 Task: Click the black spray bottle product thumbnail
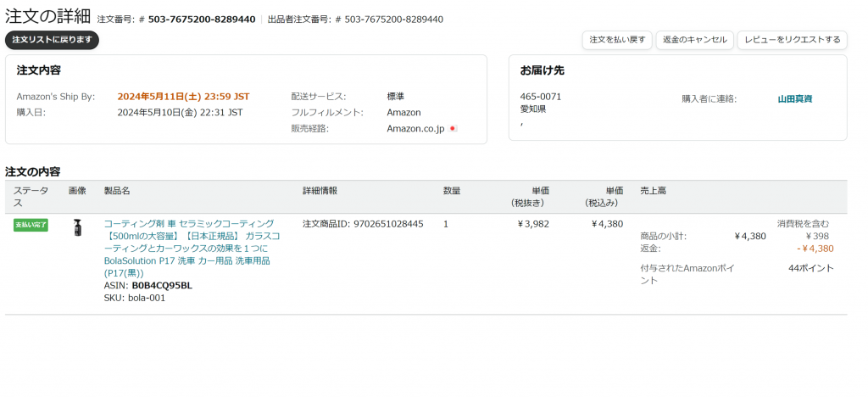click(77, 227)
